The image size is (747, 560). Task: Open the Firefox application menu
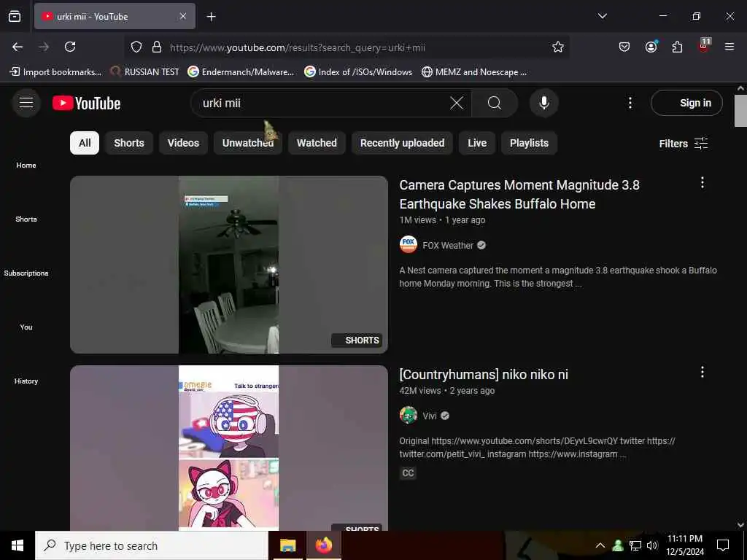point(729,47)
